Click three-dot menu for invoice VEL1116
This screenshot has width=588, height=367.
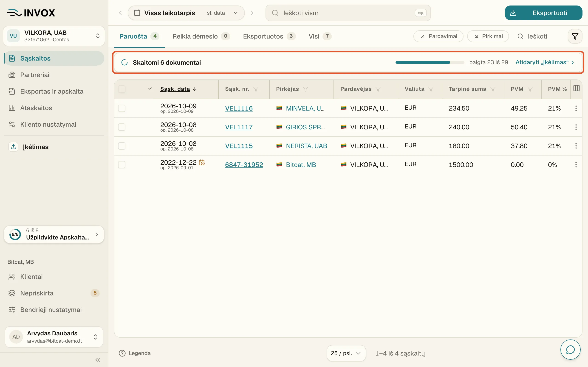coord(576,108)
